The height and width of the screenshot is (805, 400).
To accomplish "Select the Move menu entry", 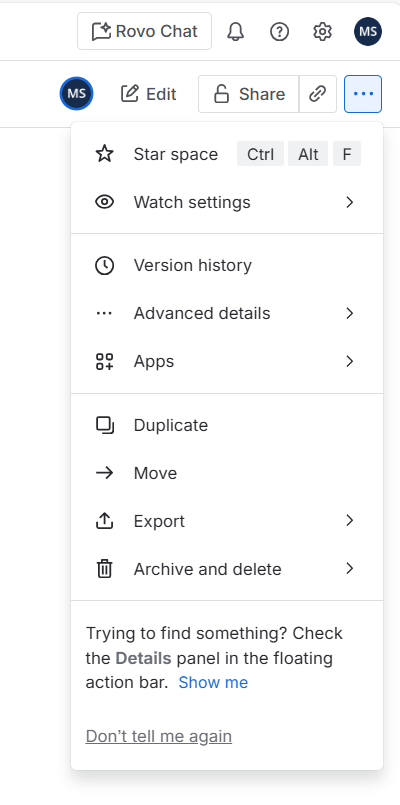I will [227, 473].
